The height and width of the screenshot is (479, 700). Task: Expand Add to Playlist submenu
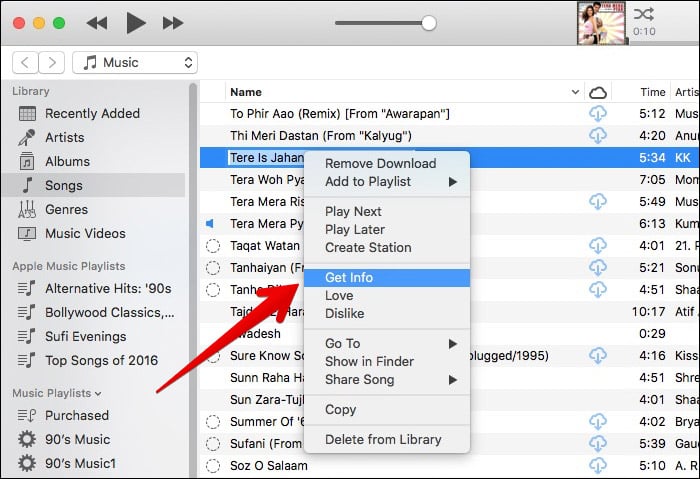pyautogui.click(x=387, y=182)
